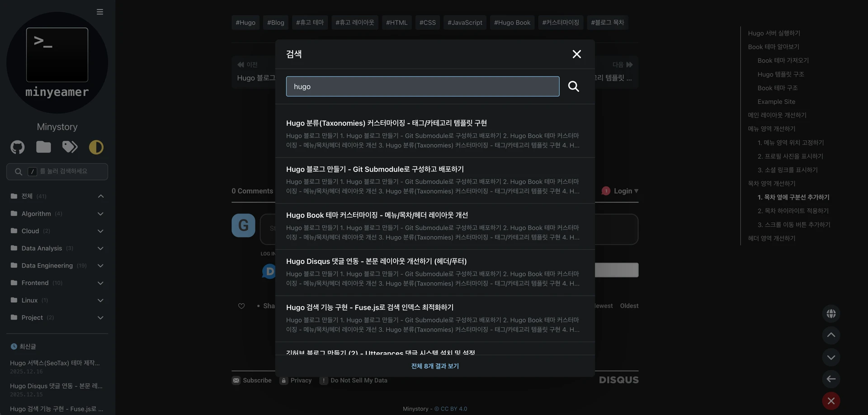Click the #Hugo Book tag

click(512, 22)
